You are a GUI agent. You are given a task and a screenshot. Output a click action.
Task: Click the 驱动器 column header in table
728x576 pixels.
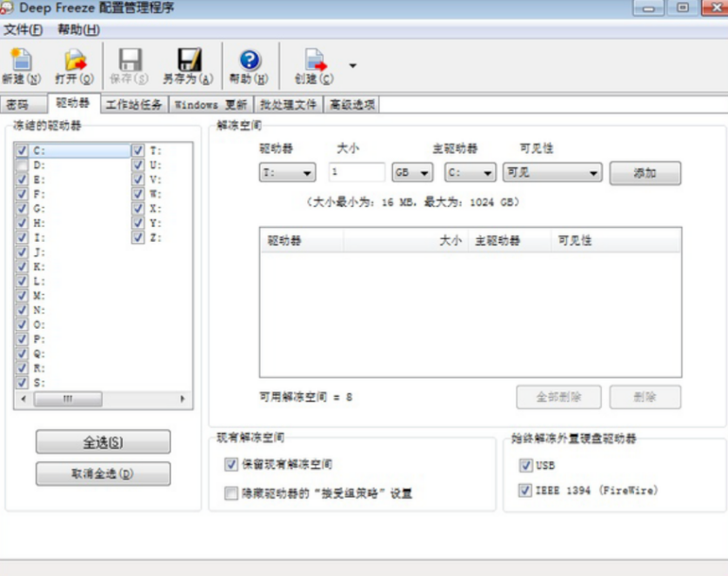302,241
